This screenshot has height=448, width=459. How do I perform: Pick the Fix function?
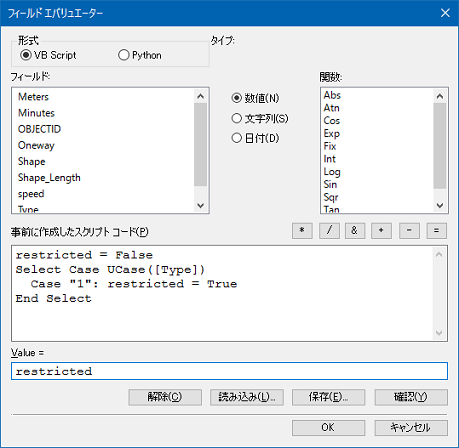(x=330, y=146)
